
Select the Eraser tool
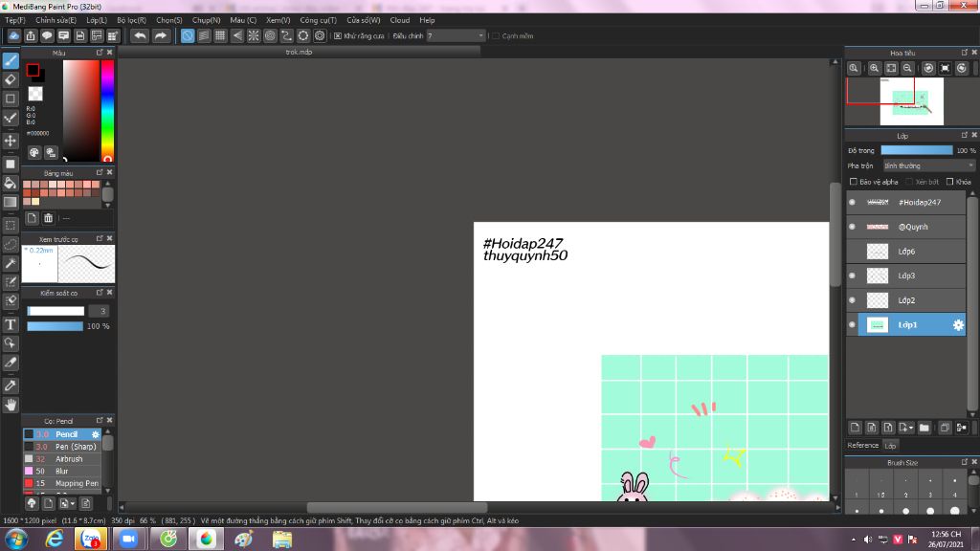(11, 79)
